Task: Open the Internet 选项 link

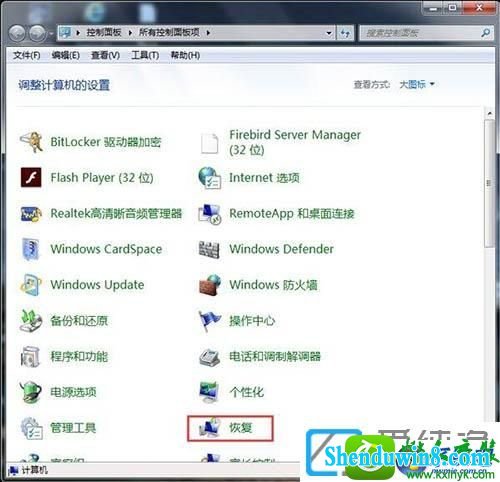Action: point(264,178)
